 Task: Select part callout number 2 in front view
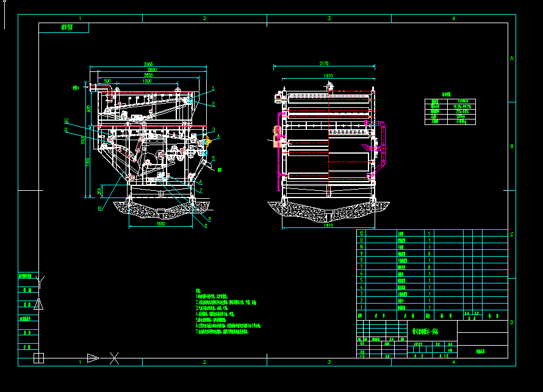pyautogui.click(x=214, y=104)
